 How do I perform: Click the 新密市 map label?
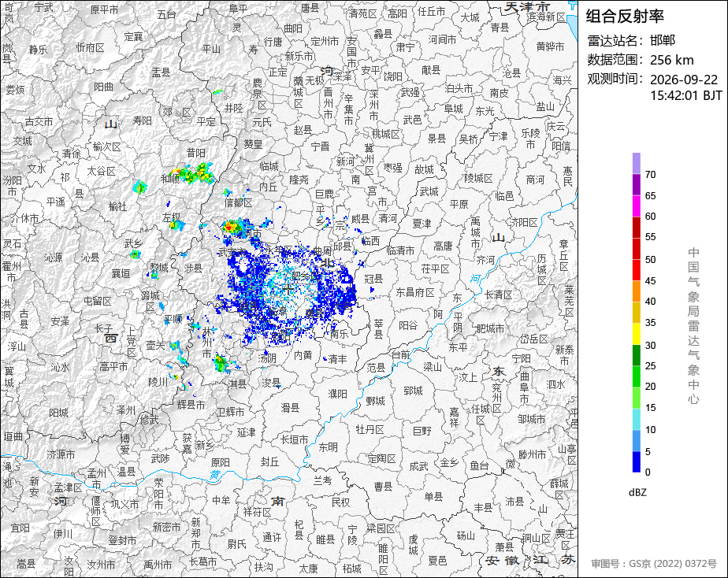[166, 528]
